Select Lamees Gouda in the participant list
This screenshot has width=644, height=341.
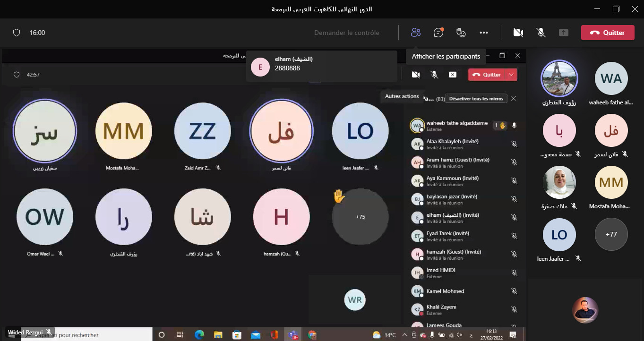(x=463, y=325)
